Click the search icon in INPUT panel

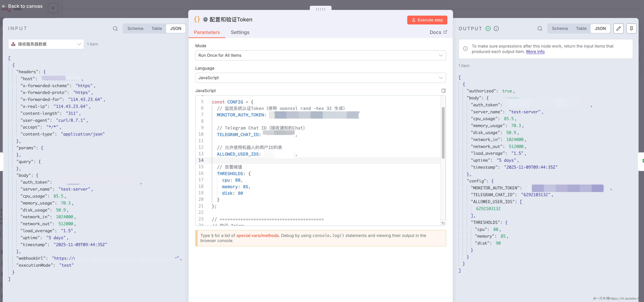(115, 29)
